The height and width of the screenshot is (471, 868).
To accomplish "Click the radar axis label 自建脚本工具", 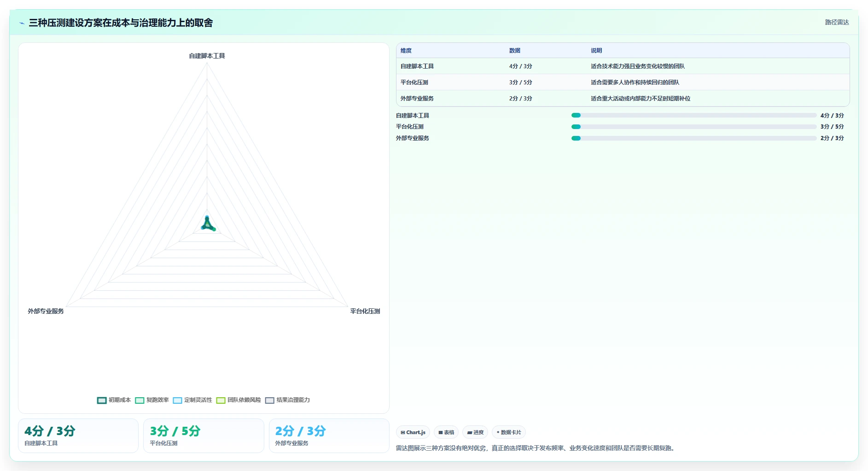I will pos(207,56).
